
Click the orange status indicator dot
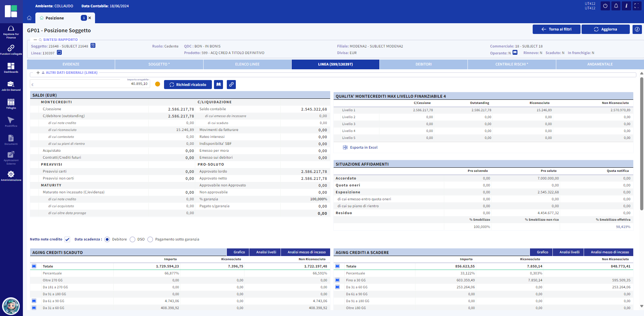157,84
